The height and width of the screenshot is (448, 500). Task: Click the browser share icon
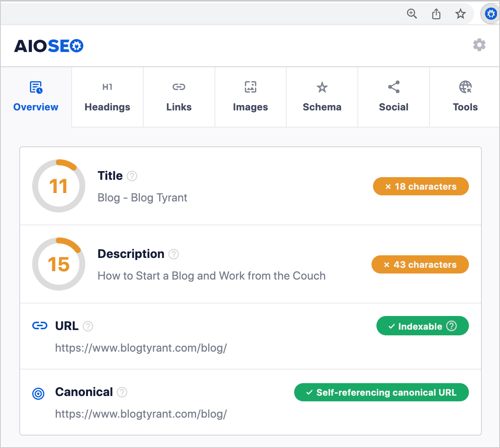(436, 14)
